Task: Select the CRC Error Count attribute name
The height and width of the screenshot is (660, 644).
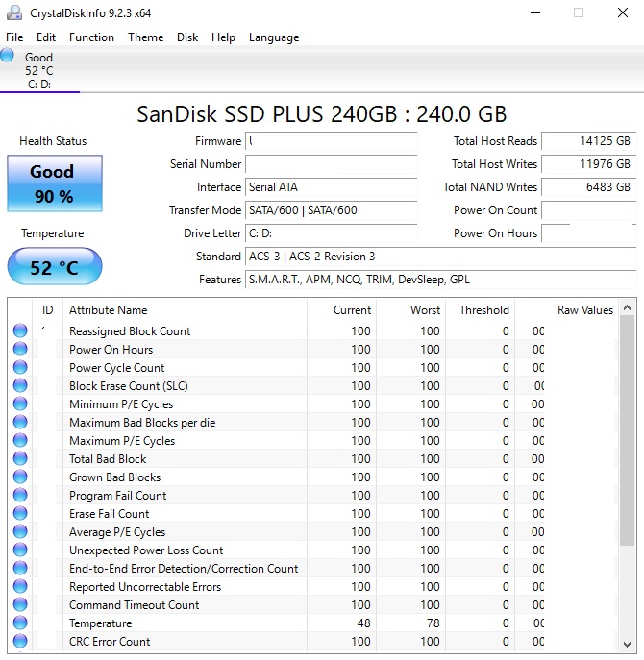Action: (x=110, y=642)
